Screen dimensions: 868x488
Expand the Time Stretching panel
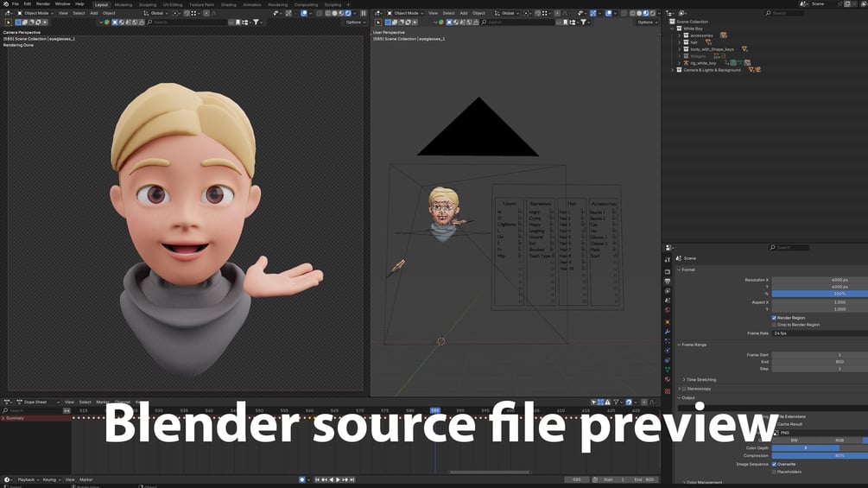pyautogui.click(x=700, y=379)
